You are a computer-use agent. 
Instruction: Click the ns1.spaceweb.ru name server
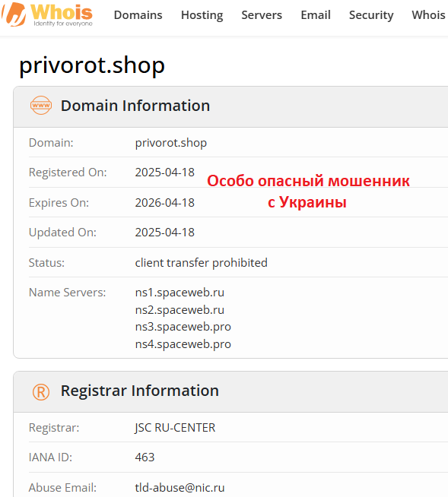coord(180,293)
